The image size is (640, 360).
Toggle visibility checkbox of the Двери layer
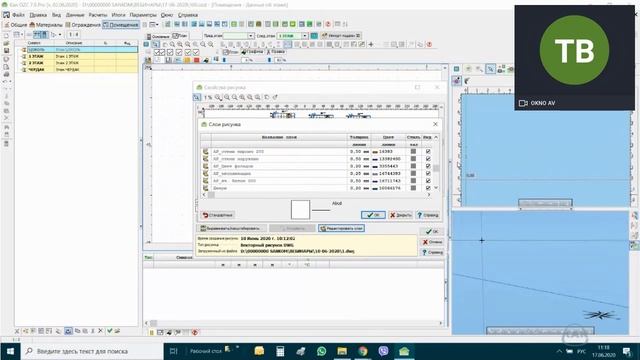(428, 188)
